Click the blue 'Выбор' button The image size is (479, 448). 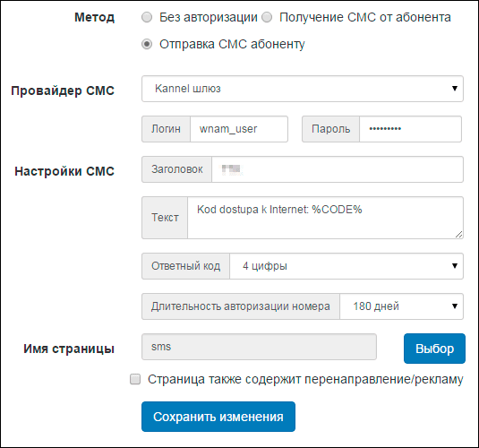click(x=434, y=349)
